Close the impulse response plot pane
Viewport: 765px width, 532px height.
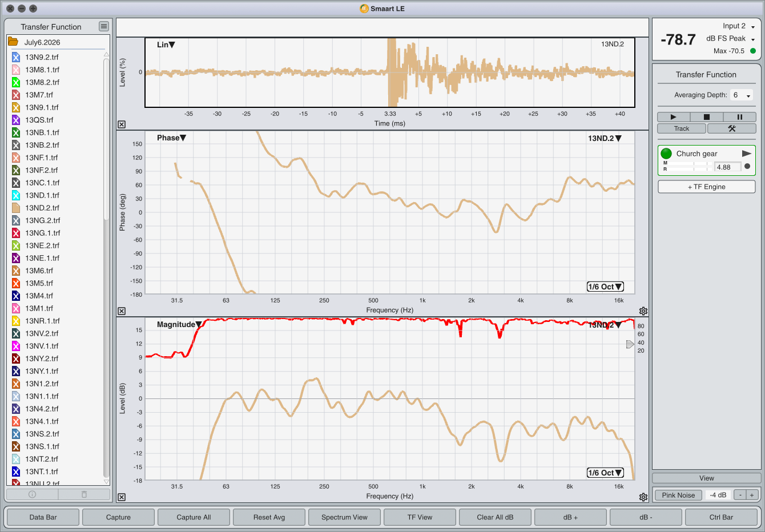click(122, 124)
